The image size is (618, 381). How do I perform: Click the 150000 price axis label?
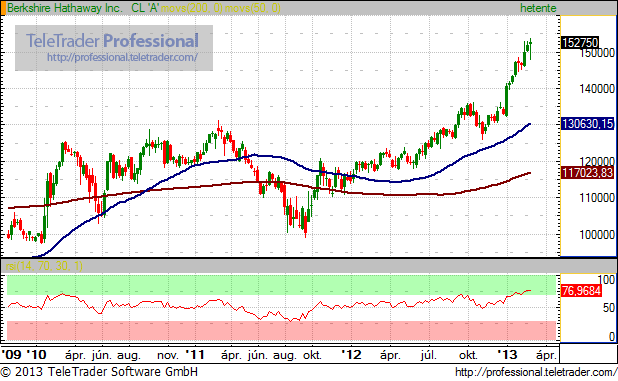(597, 53)
